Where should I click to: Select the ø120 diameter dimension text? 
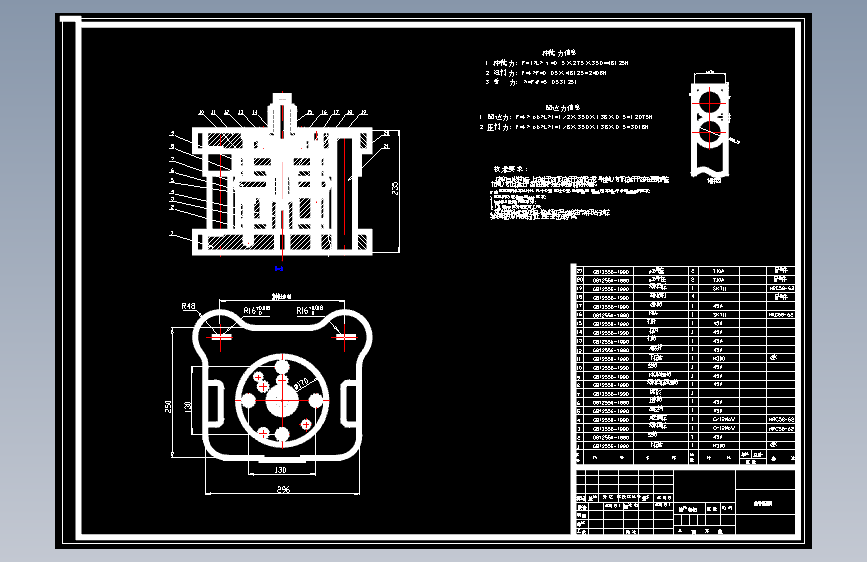(301, 384)
